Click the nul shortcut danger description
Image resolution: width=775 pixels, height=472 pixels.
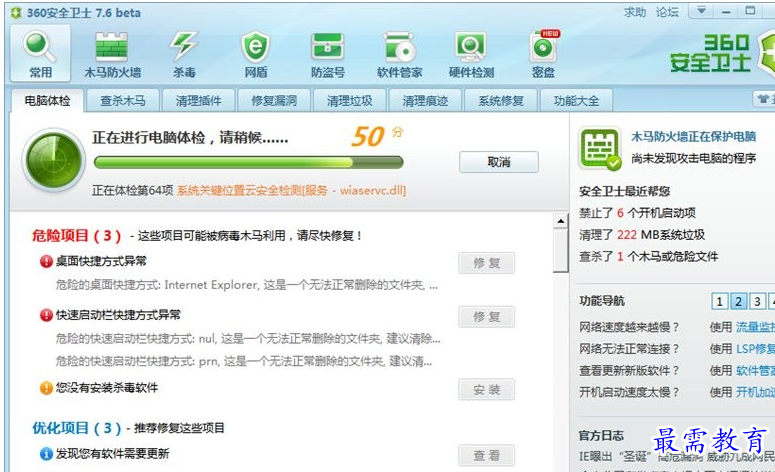click(248, 339)
